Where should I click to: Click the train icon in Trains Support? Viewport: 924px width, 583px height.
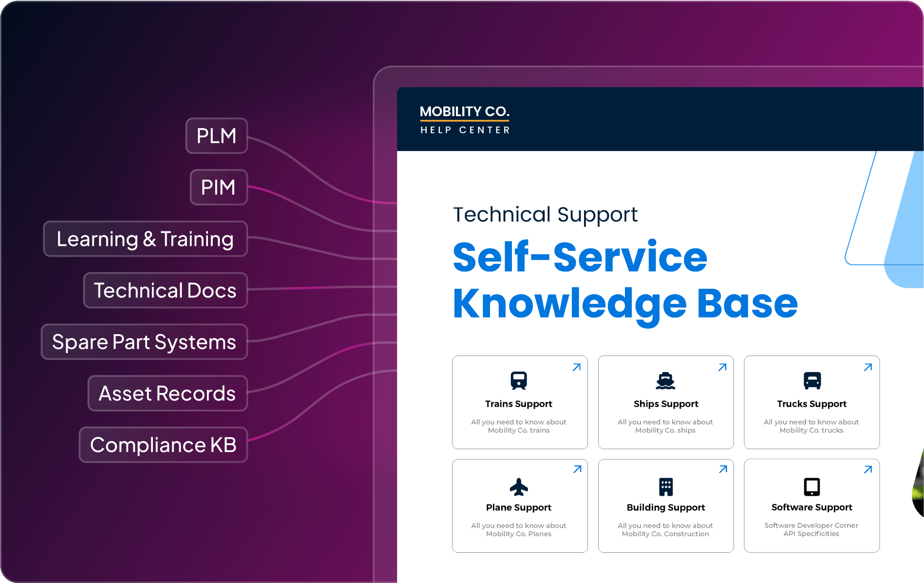(519, 380)
